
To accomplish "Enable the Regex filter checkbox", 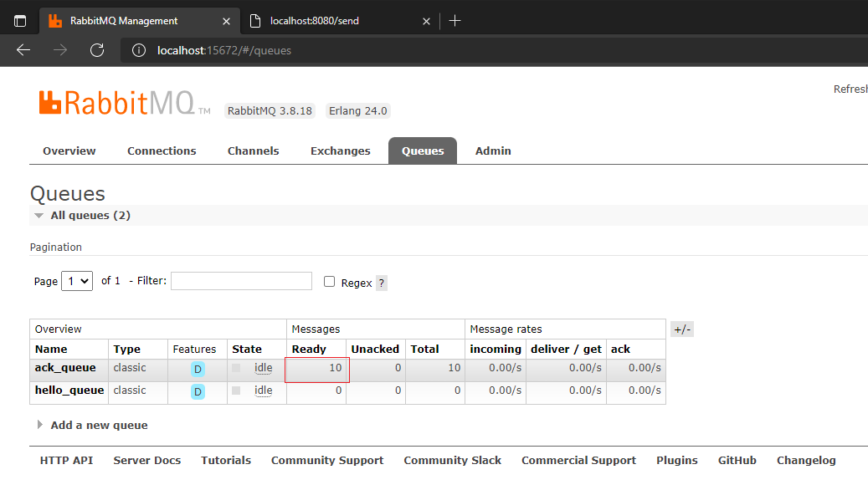I will [x=330, y=282].
